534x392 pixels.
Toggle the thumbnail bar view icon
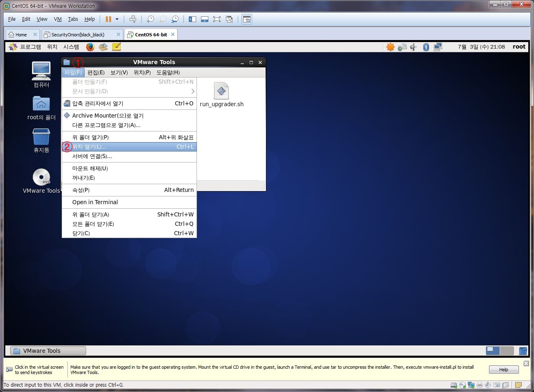(x=205, y=19)
